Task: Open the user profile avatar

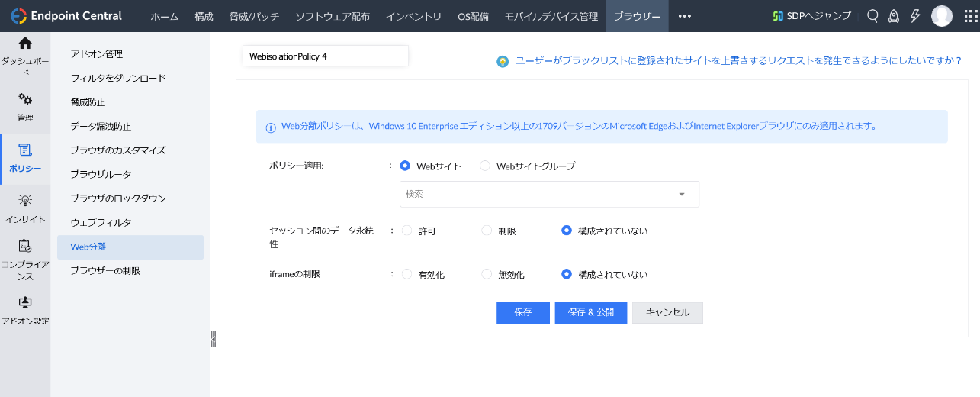Action: point(941,16)
